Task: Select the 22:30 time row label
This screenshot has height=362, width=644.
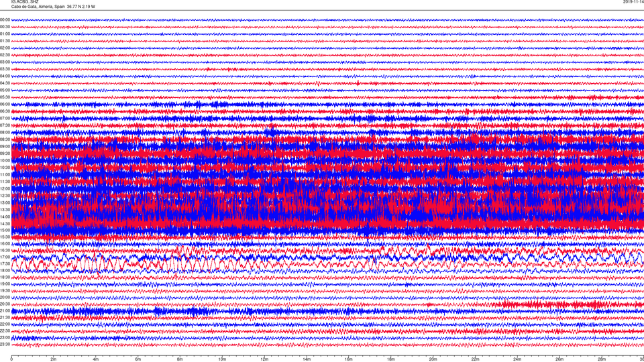Action: tap(5, 330)
